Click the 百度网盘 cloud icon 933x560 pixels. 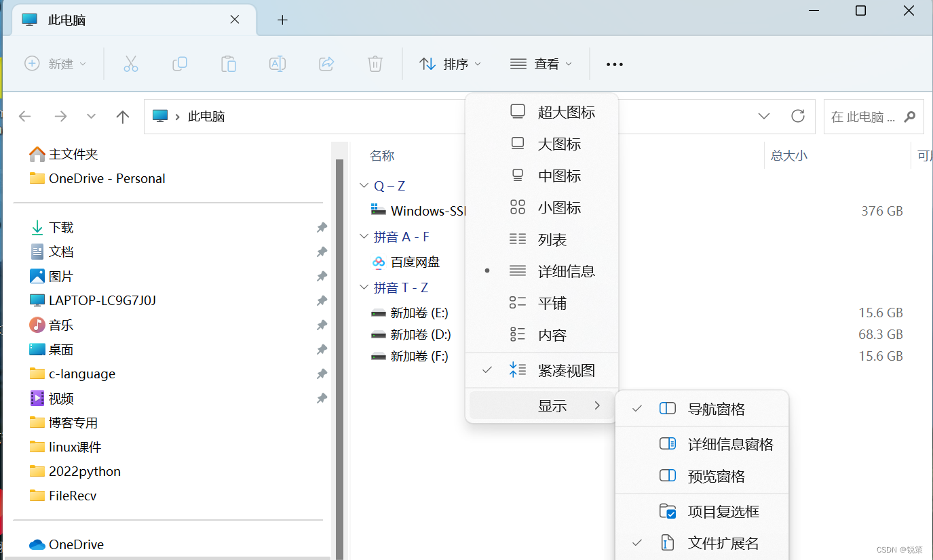point(379,262)
